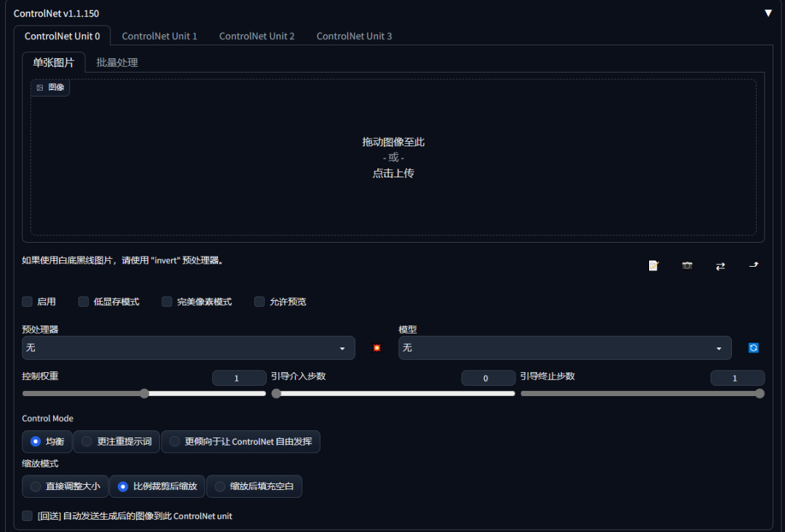Viewport: 785px width, 532px height.
Task: Click the red explosion run-preprocessor icon
Action: click(377, 348)
